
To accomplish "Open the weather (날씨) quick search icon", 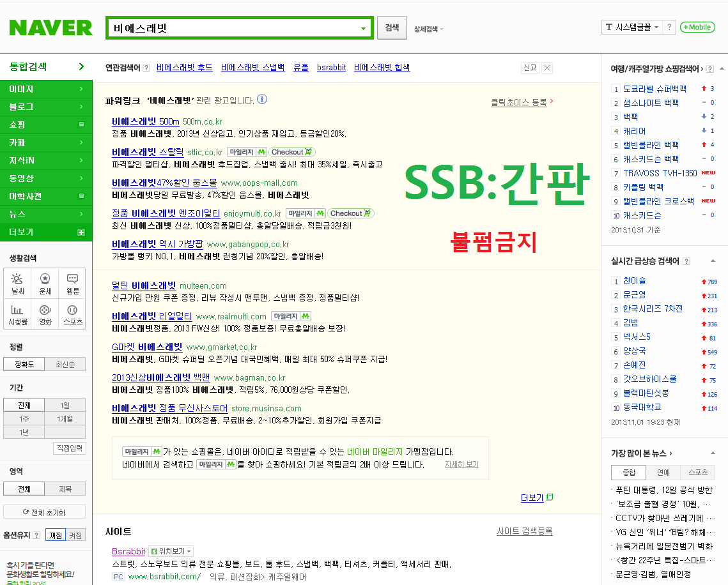I will pyautogui.click(x=18, y=284).
